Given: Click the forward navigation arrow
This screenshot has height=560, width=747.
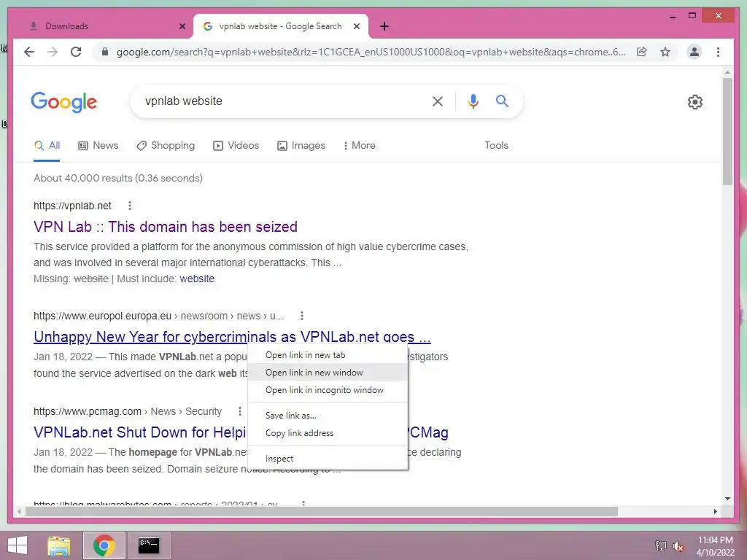Looking at the screenshot, I should [x=53, y=52].
